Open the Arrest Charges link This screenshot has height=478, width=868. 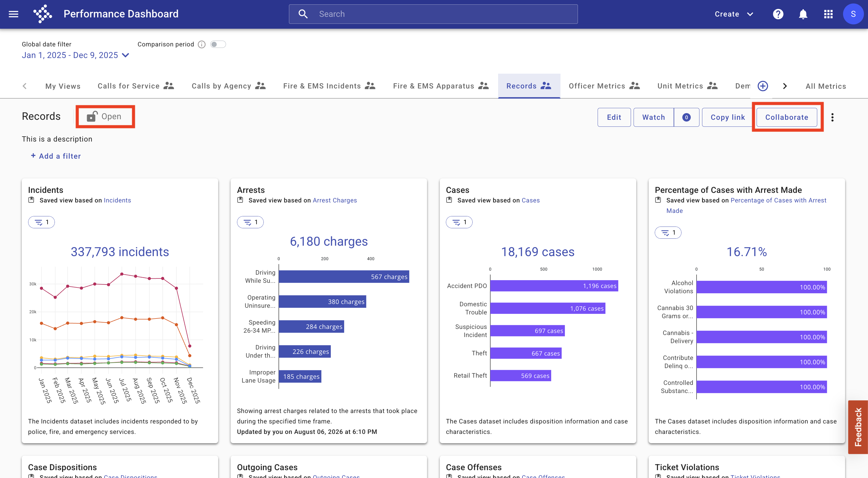[334, 200]
